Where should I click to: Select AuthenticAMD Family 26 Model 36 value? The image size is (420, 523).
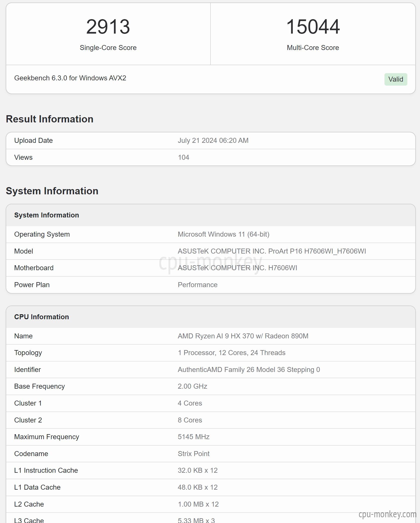[249, 369]
